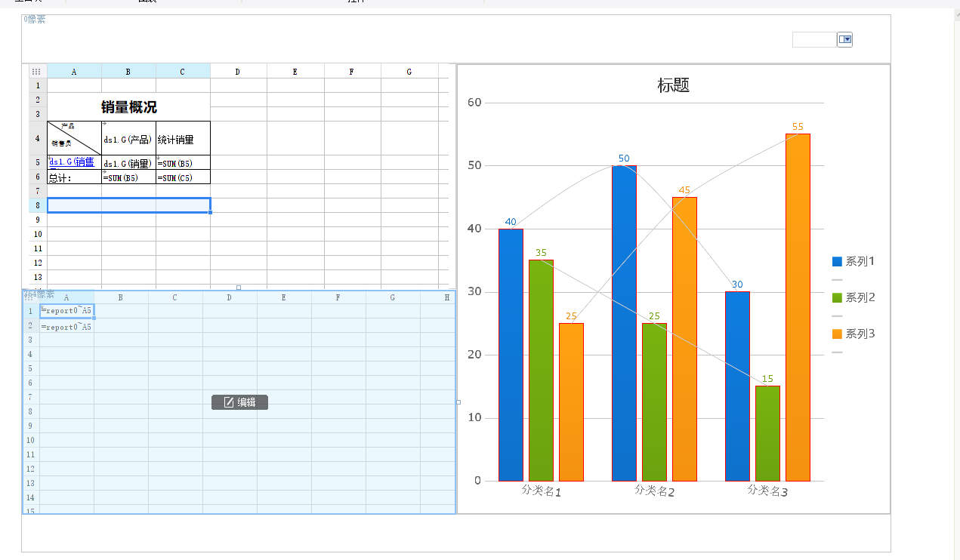Select the =SUM(B5) cell in row 6

click(x=128, y=177)
